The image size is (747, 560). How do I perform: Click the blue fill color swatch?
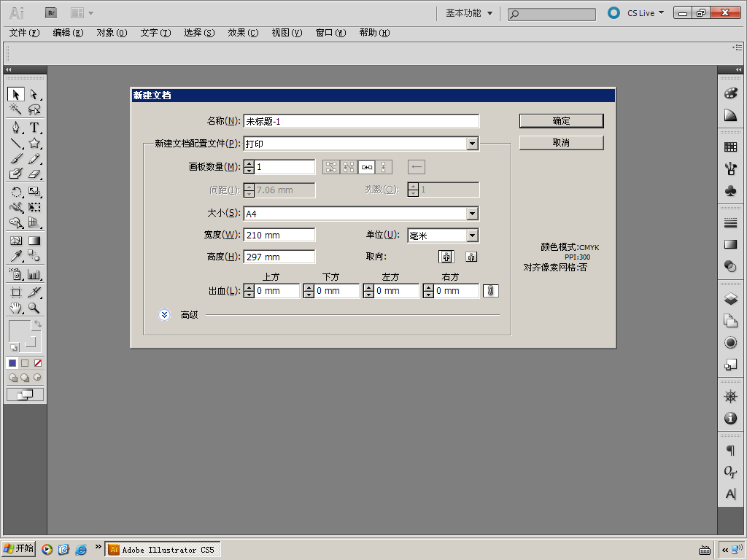tap(12, 363)
